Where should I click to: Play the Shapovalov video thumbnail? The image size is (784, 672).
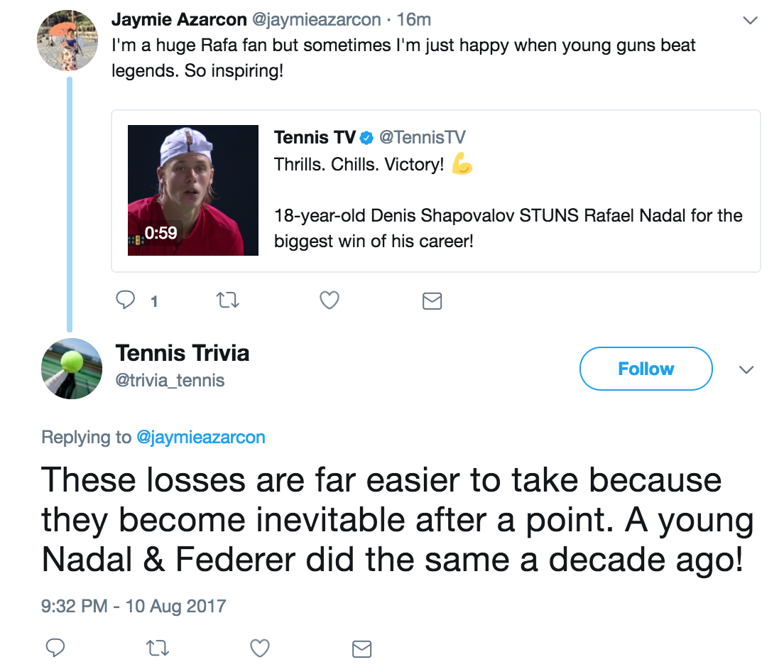pos(192,190)
